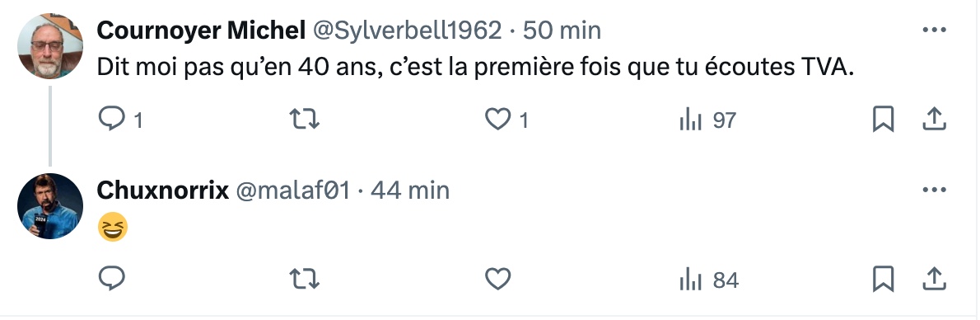This screenshot has height=320, width=980.
Task: Reply to Chuxnorrix's emoji tweet
Action: pyautogui.click(x=112, y=279)
